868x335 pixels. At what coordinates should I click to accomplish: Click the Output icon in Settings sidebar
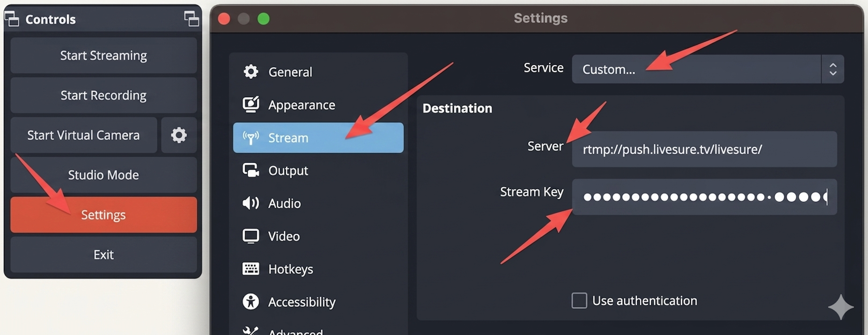[x=251, y=170]
